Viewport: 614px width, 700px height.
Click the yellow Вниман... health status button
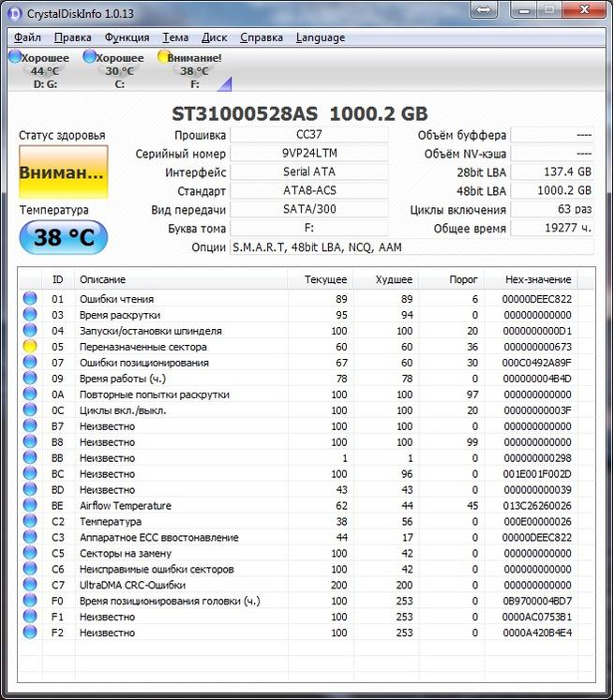[x=63, y=171]
